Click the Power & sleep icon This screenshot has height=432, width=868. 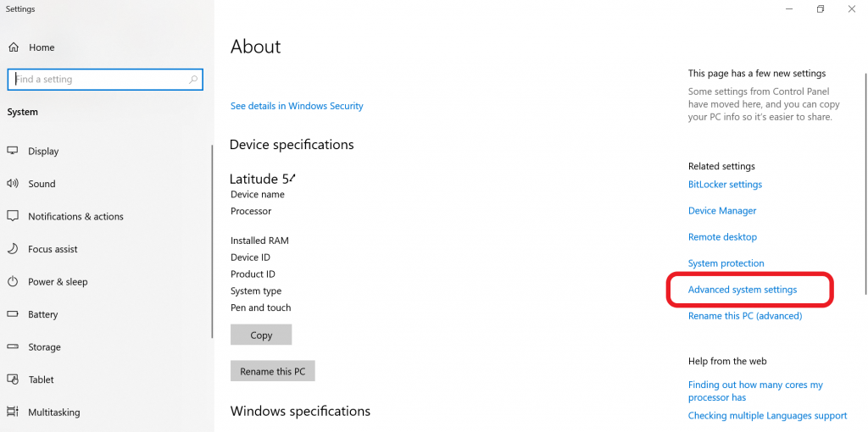[13, 281]
